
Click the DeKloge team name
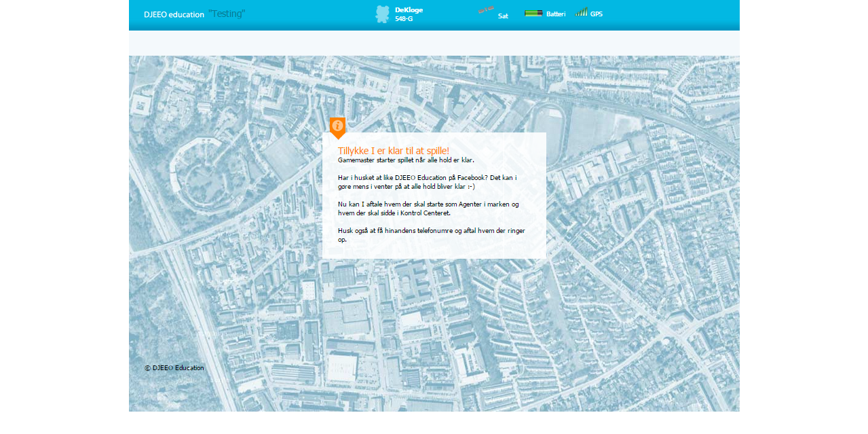(409, 10)
